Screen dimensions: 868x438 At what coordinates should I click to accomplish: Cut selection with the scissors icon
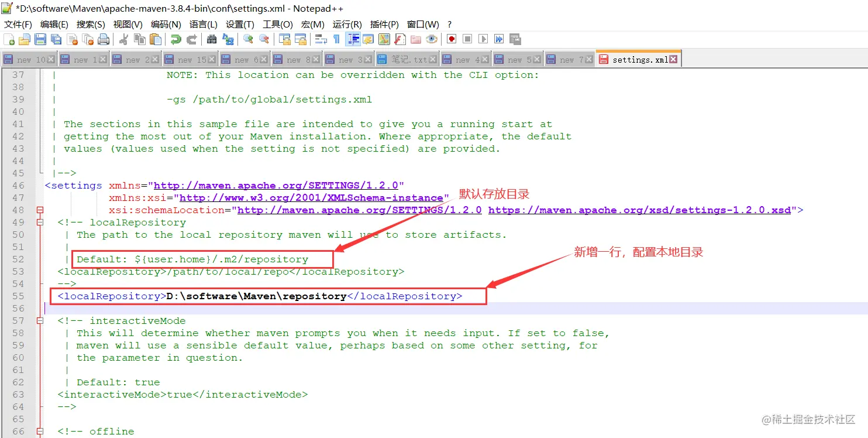click(x=124, y=39)
